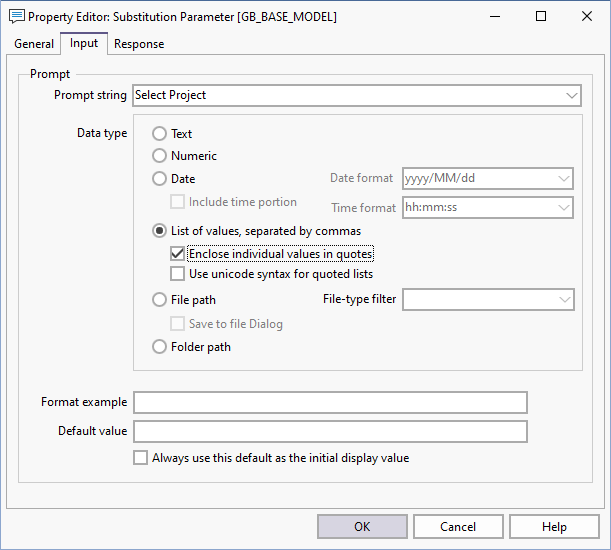
Task: Select List of values, separated by commas
Action: click(159, 231)
